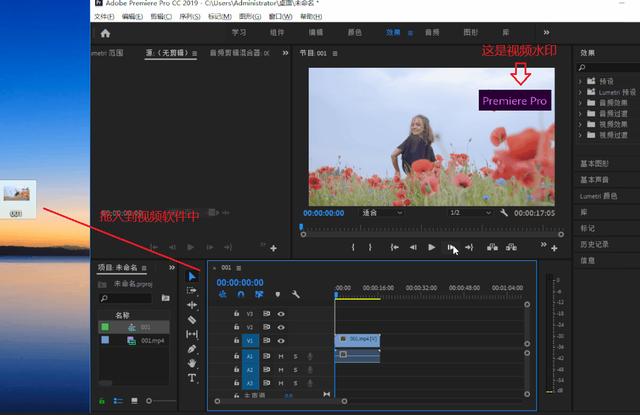This screenshot has height=415, width=640.
Task: Open the 1/2 playback resolution dropdown
Action: click(x=469, y=213)
